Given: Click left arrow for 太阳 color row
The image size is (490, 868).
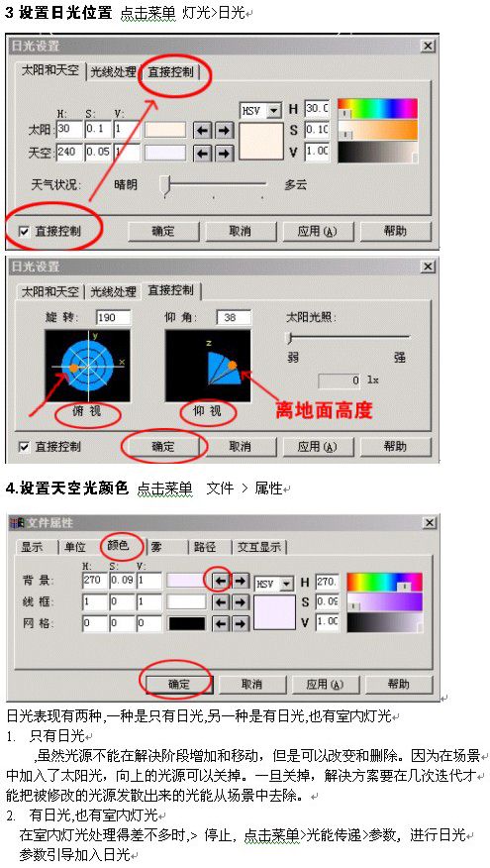Looking at the screenshot, I should pyautogui.click(x=202, y=130).
